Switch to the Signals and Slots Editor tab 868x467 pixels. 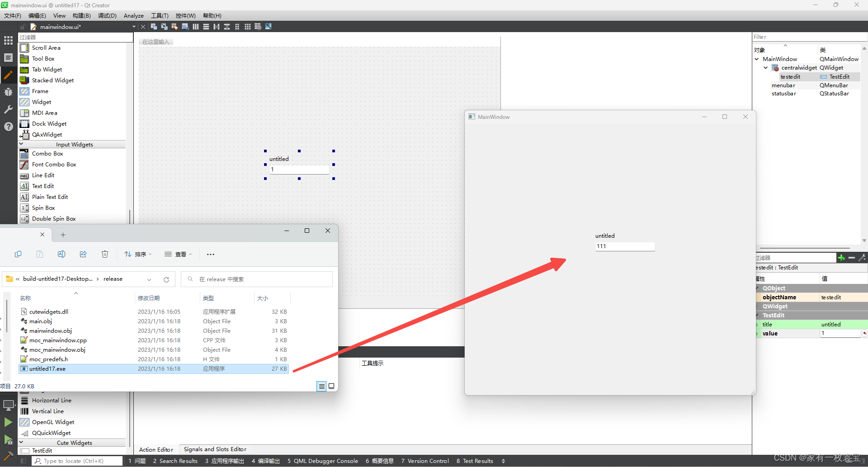215,449
